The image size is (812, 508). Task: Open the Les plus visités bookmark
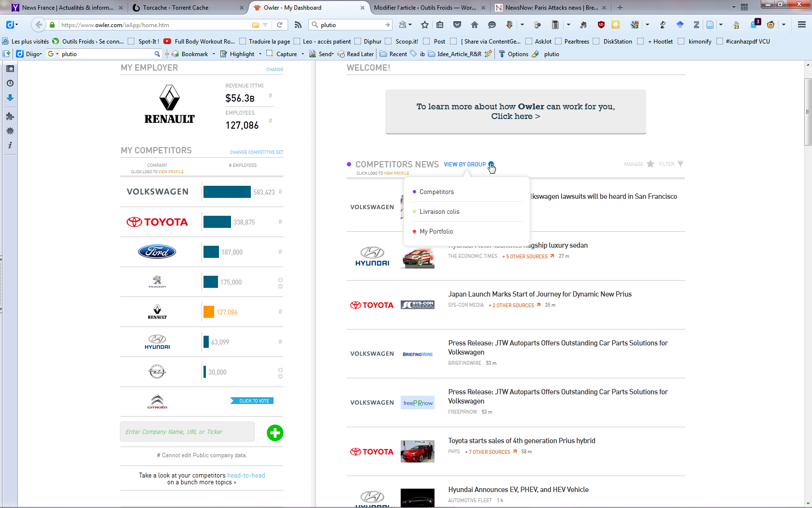26,41
